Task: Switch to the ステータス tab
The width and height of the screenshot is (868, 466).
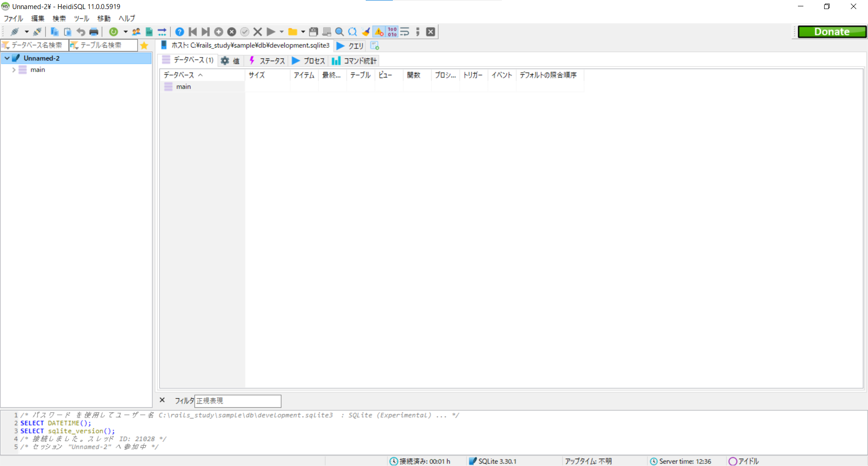Action: [267, 61]
